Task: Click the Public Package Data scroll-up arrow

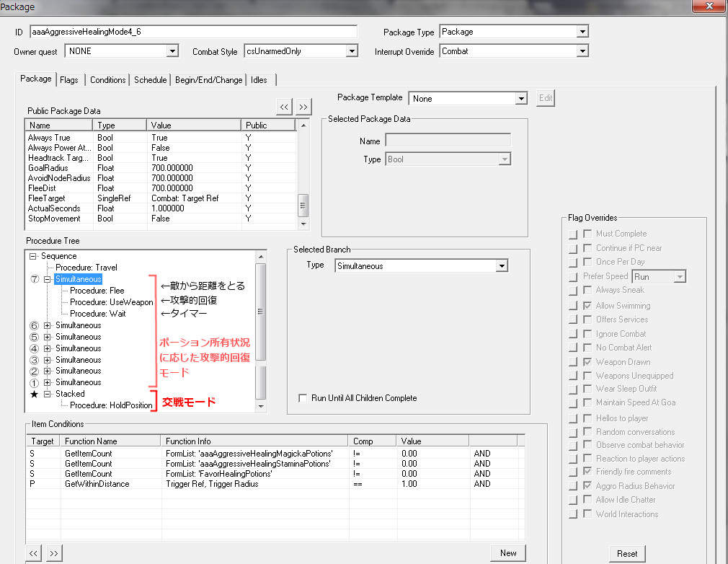Action: [303, 125]
